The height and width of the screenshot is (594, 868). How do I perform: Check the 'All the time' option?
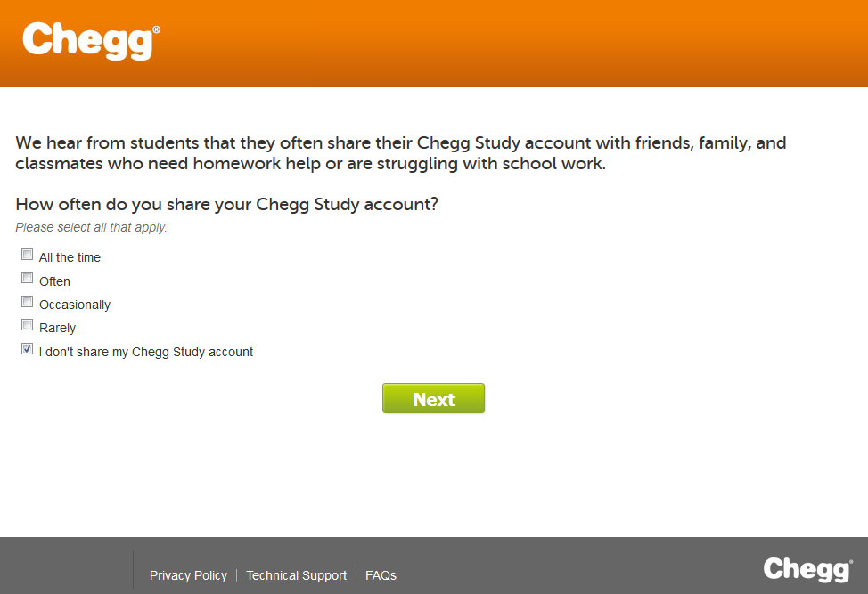(27, 254)
